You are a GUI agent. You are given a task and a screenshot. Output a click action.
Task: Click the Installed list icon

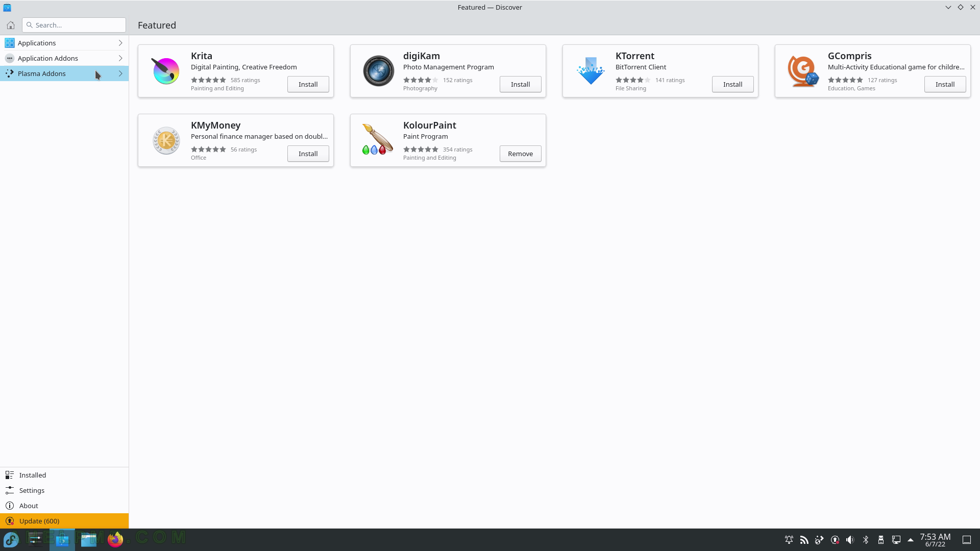click(x=9, y=475)
